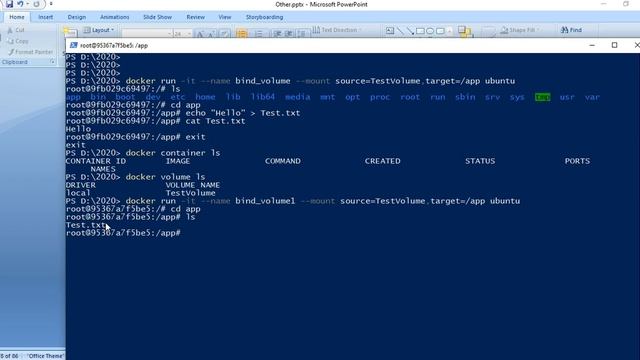Click the 'home' directory in ls output
This screenshot has height=360, width=640.
pyautogui.click(x=205, y=97)
